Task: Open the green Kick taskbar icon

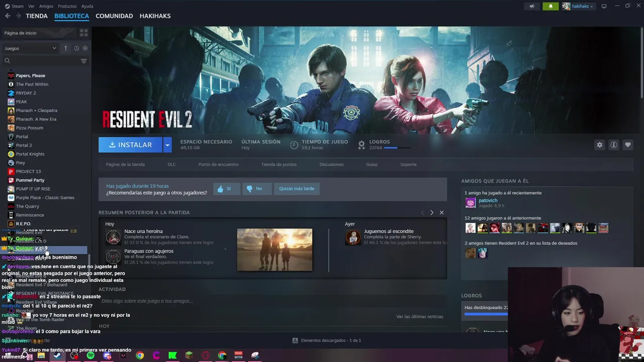Action: (x=173, y=355)
